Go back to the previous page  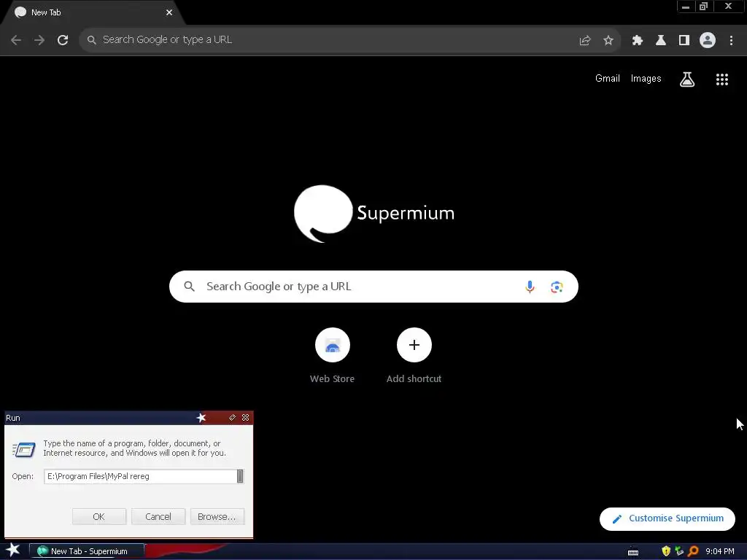16,40
